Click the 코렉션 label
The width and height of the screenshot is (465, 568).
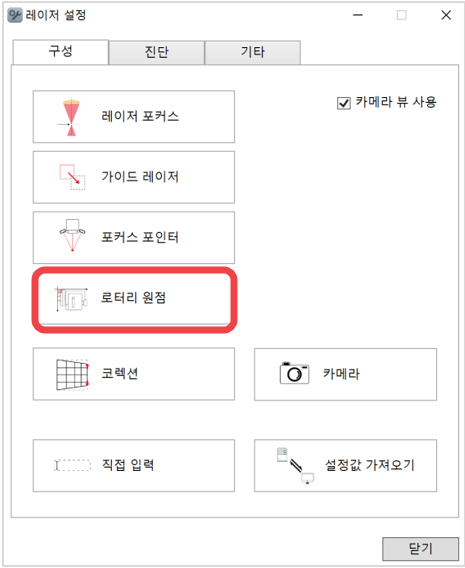(x=120, y=374)
